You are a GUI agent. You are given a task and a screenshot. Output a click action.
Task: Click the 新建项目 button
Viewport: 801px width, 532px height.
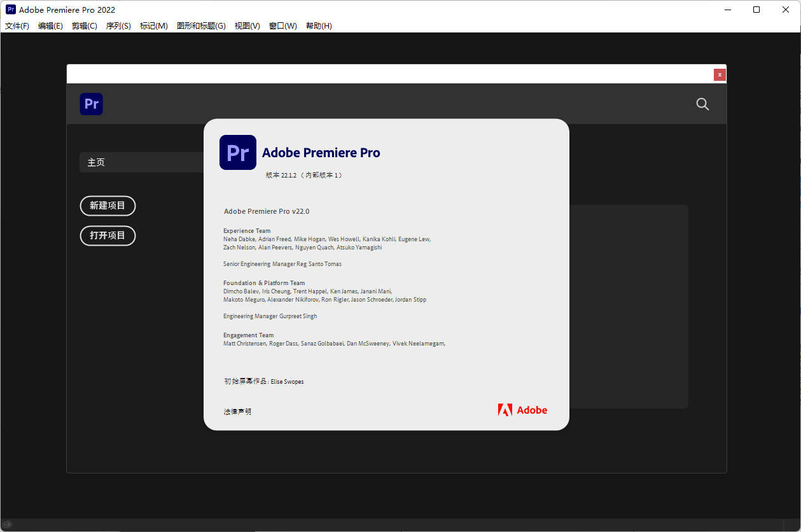[x=108, y=206]
